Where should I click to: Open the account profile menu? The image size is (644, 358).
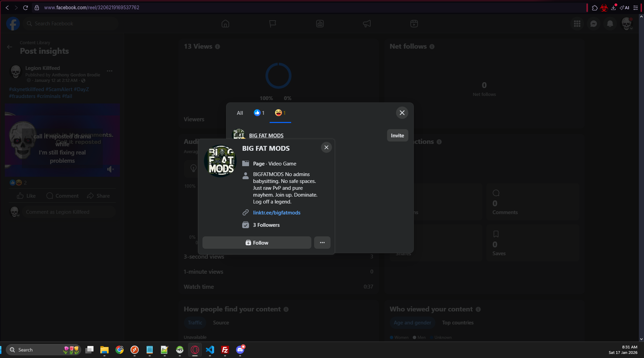click(x=627, y=24)
